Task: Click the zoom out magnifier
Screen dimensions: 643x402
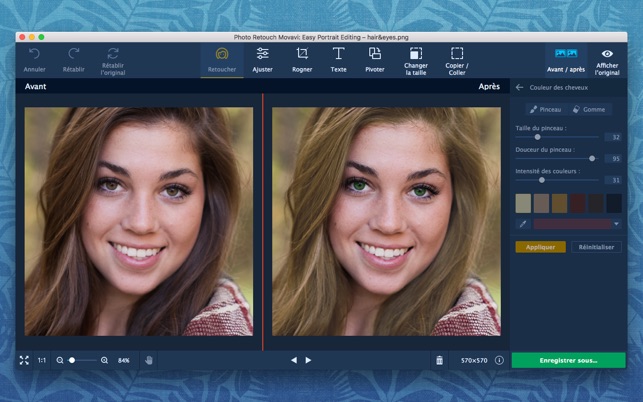Action: click(x=60, y=361)
